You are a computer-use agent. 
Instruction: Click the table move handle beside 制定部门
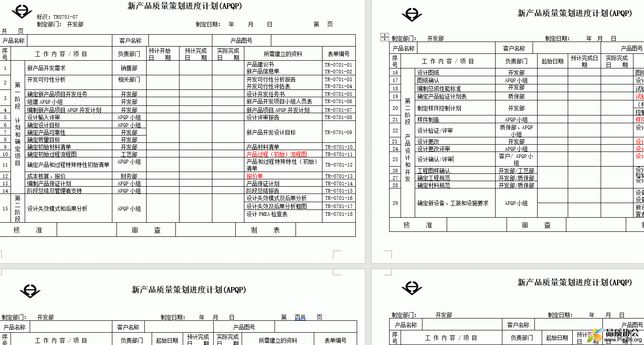[385, 37]
